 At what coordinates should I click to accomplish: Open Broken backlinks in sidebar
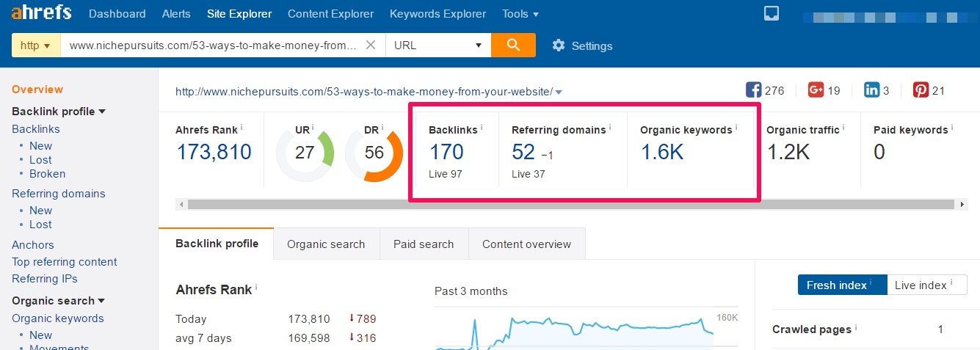(47, 174)
